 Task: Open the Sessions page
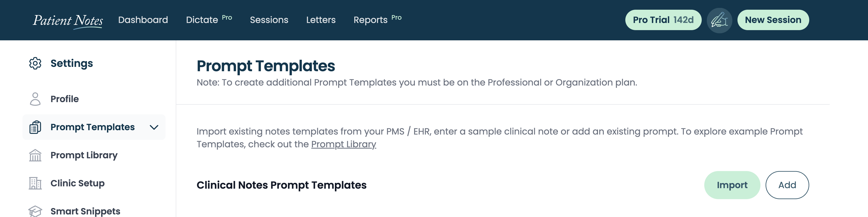click(269, 20)
